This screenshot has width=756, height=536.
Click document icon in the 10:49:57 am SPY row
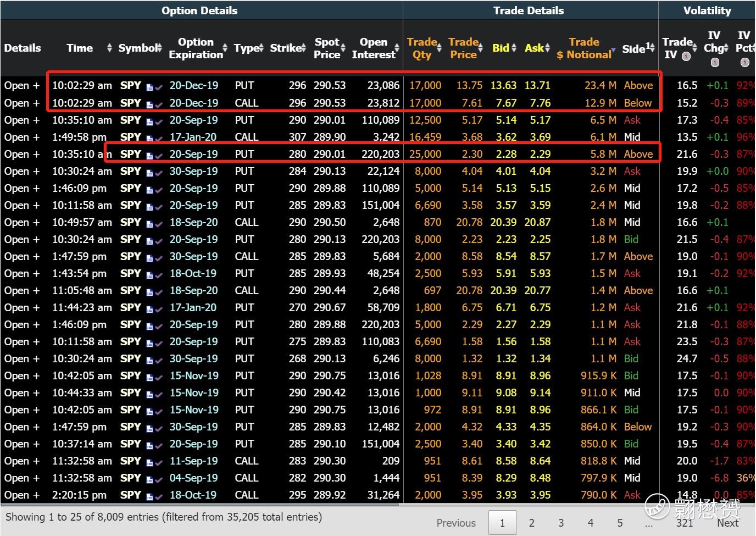pyautogui.click(x=150, y=224)
